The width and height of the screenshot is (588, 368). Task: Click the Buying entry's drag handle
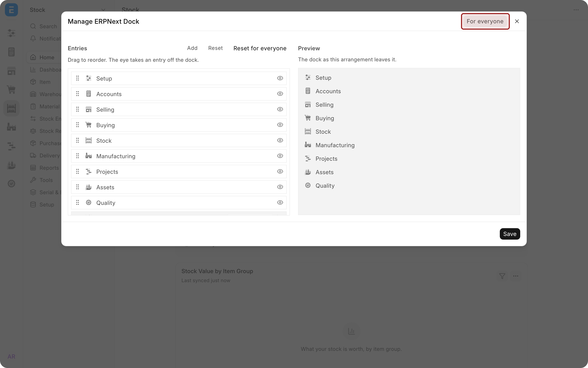coord(78,125)
